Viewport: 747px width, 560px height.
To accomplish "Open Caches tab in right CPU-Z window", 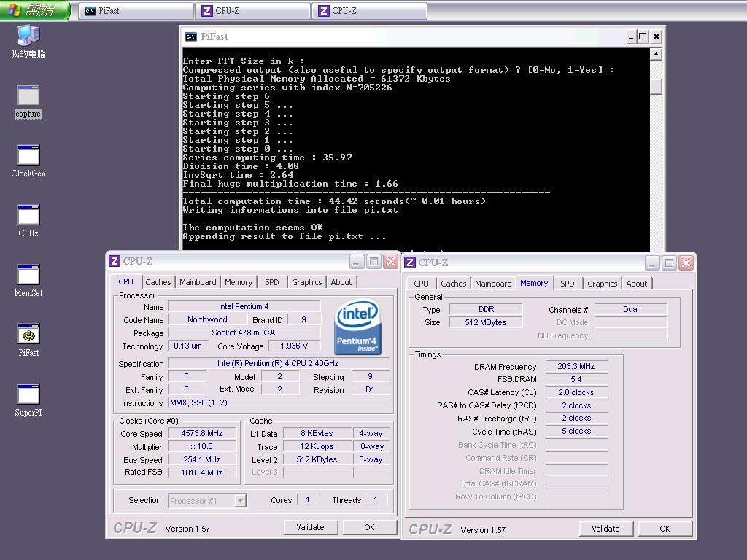I will tap(454, 284).
